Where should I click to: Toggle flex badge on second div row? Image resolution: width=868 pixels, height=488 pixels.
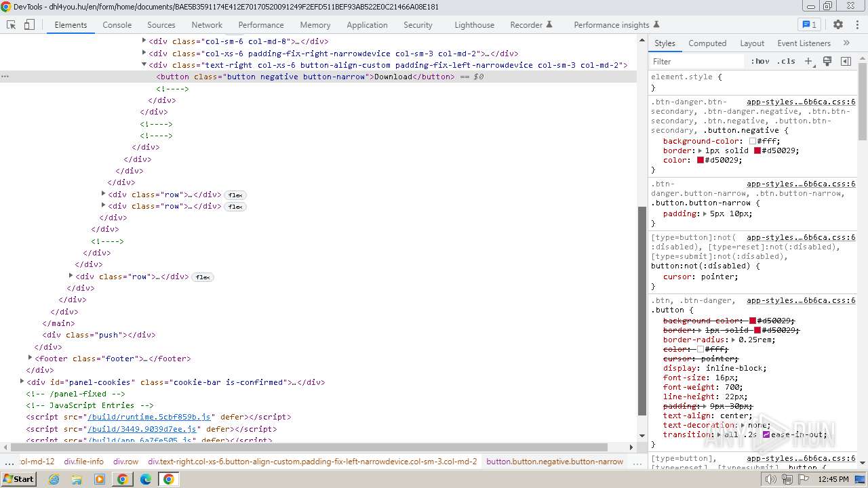pos(235,206)
